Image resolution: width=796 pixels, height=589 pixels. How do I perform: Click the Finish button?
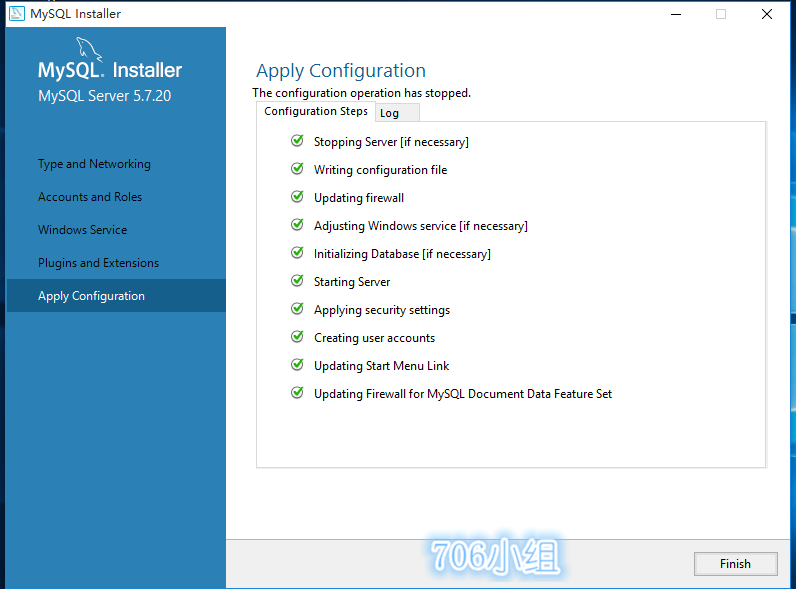click(736, 564)
